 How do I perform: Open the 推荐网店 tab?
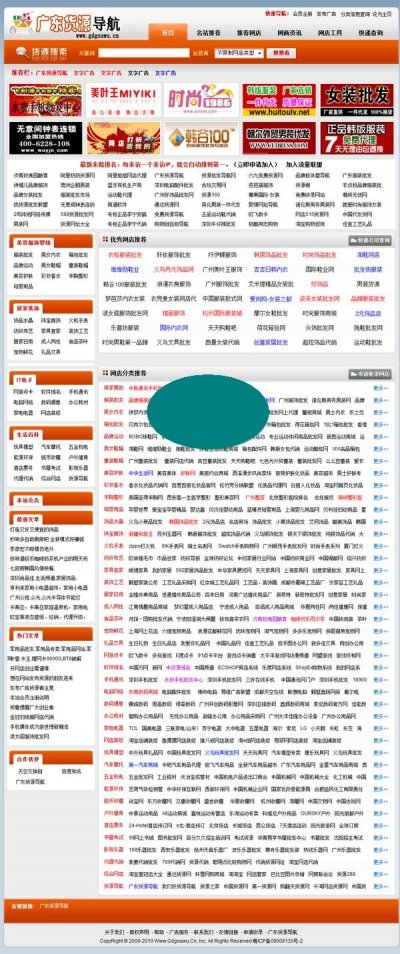point(248,32)
